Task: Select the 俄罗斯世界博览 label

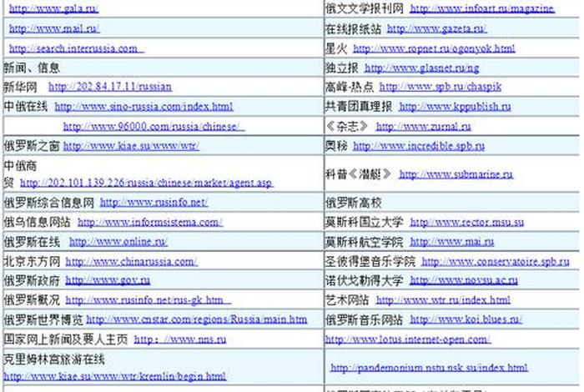Action: [43, 319]
